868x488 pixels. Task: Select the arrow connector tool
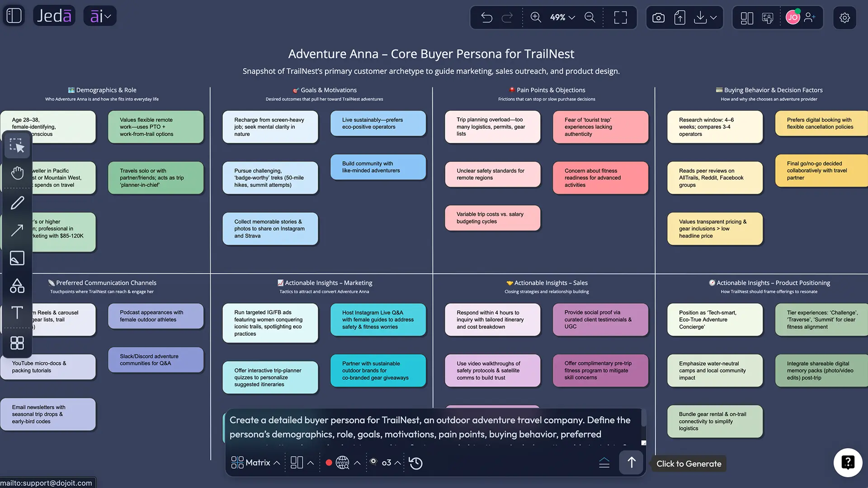click(17, 230)
